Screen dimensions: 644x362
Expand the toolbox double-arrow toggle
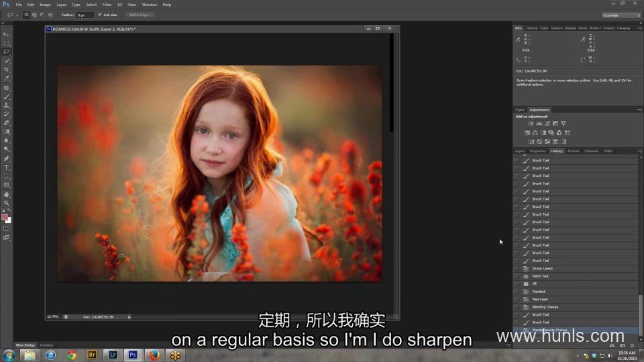click(3, 23)
